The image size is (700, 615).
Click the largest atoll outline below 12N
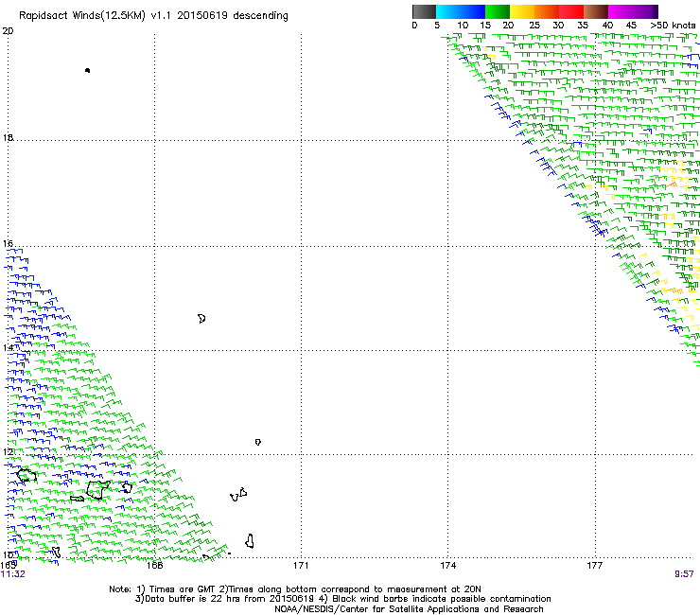[97, 489]
